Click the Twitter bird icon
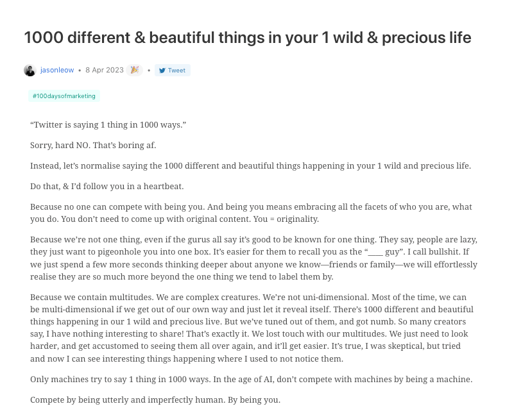 pos(162,71)
